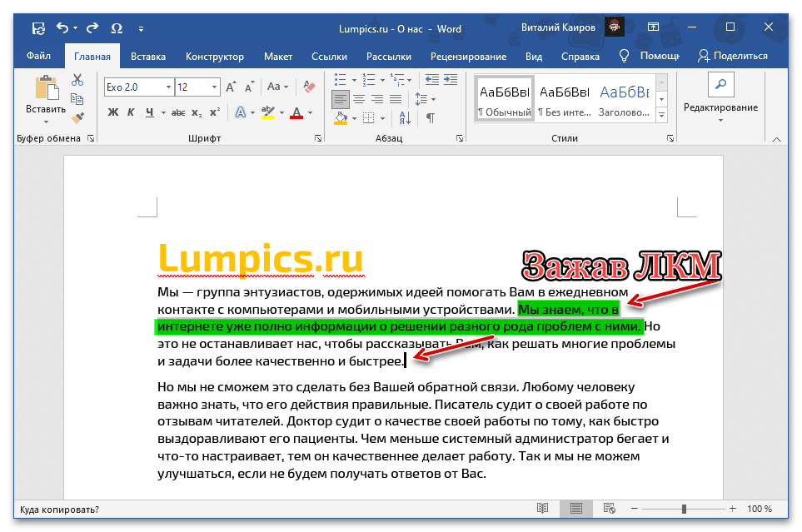Open the Format Painter brush icon
The width and height of the screenshot is (802, 532).
[79, 118]
